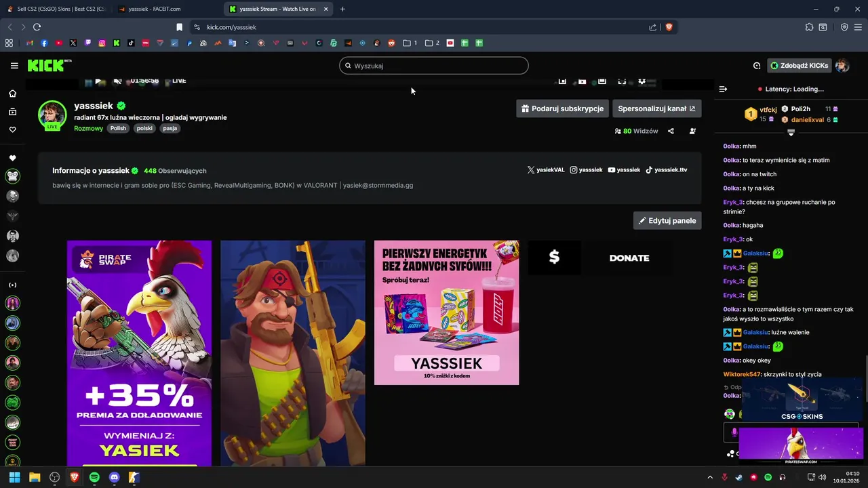The image size is (868, 488).
Task: Open Spotify from the taskbar
Action: click(x=94, y=477)
